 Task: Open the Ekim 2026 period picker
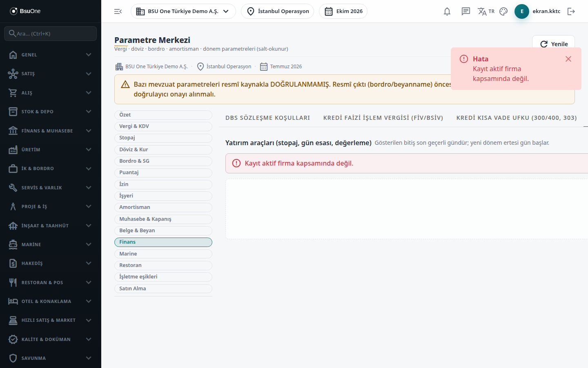pos(343,11)
